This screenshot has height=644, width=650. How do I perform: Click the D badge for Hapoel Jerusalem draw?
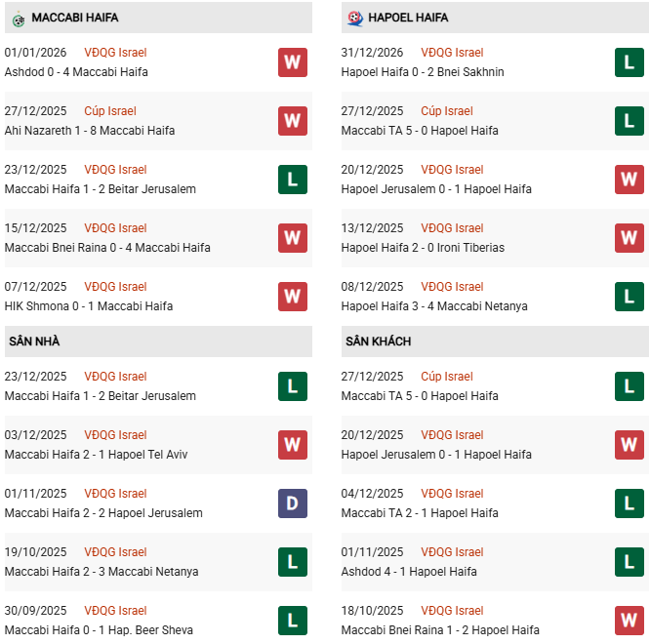click(x=292, y=503)
